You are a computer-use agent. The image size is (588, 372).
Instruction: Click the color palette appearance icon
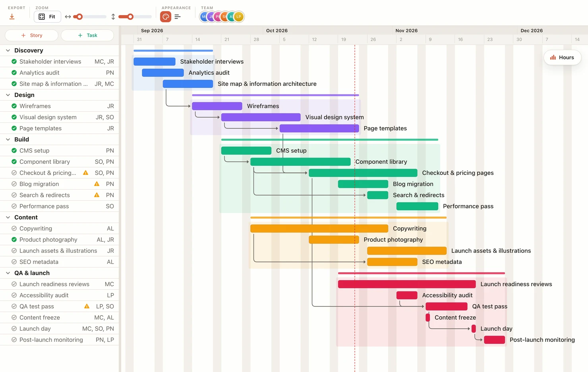166,17
